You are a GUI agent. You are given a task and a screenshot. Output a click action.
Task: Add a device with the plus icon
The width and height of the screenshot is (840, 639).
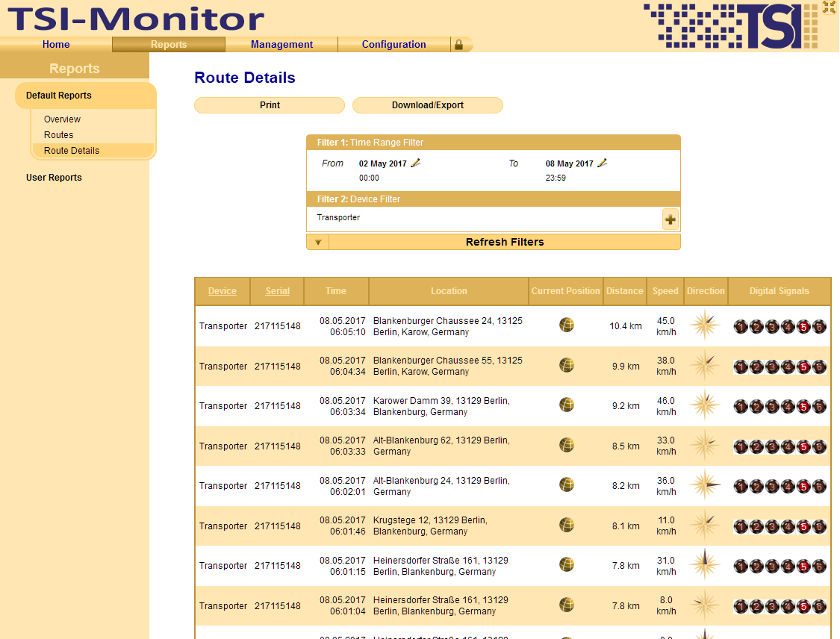(x=671, y=219)
